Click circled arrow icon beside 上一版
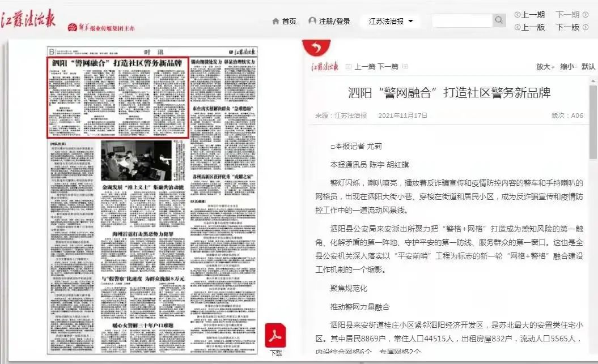 coord(517,27)
